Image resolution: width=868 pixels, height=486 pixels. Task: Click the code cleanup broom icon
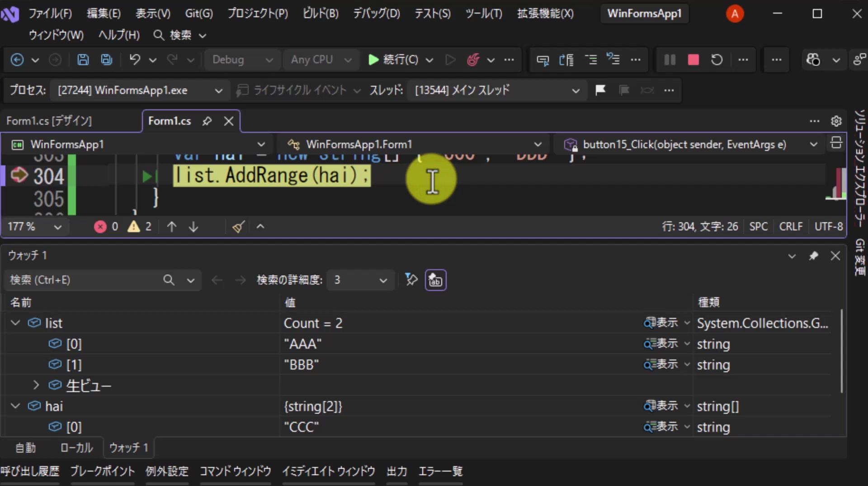pos(238,226)
